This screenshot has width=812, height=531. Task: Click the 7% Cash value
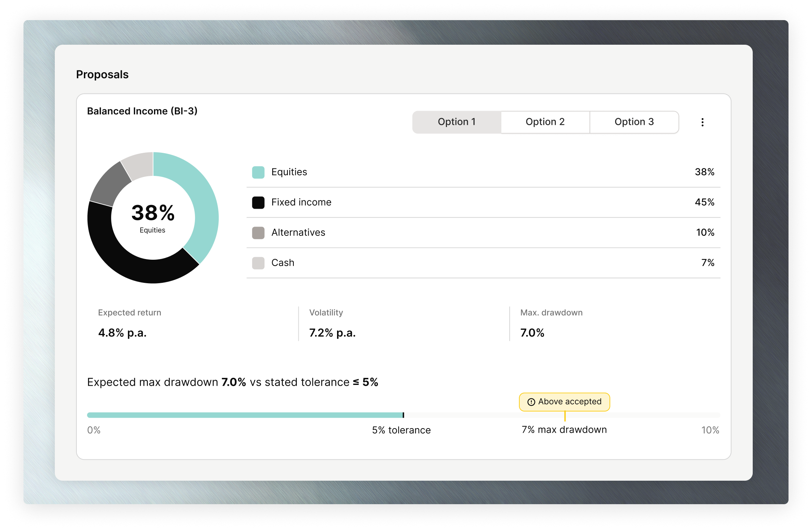[708, 262]
